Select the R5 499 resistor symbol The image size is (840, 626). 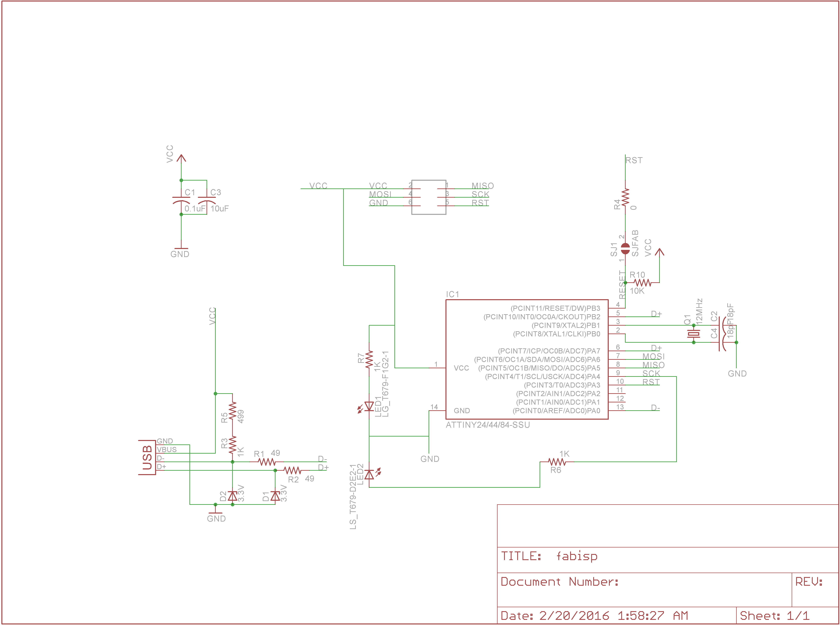tap(232, 410)
